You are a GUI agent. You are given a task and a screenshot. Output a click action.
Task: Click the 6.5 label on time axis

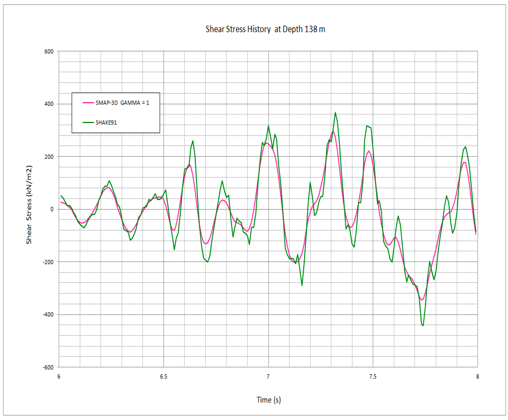point(164,376)
